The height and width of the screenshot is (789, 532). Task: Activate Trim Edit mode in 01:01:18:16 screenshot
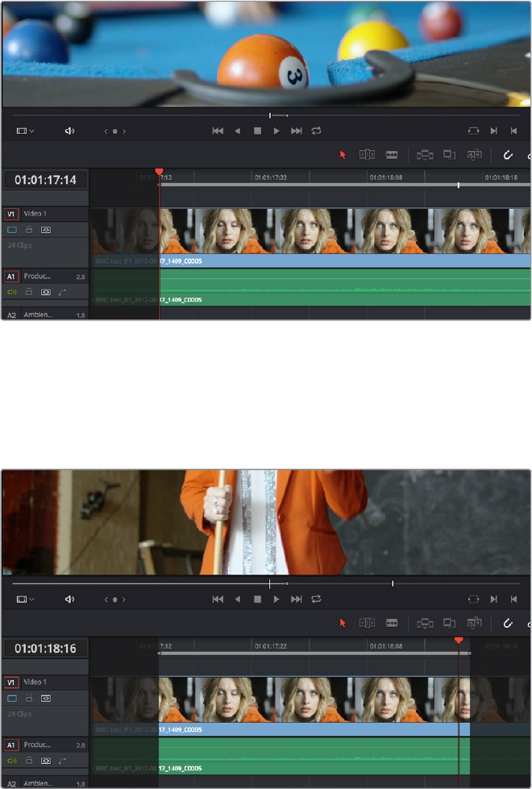tap(367, 624)
